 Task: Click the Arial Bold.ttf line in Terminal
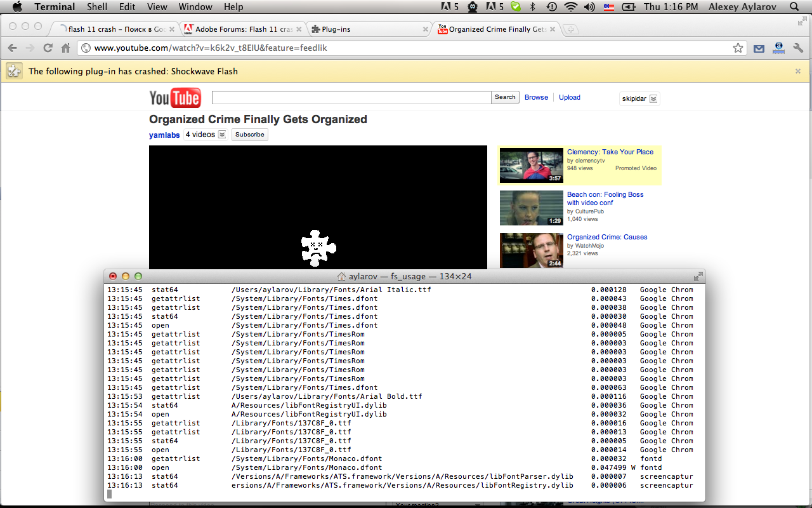click(x=400, y=396)
